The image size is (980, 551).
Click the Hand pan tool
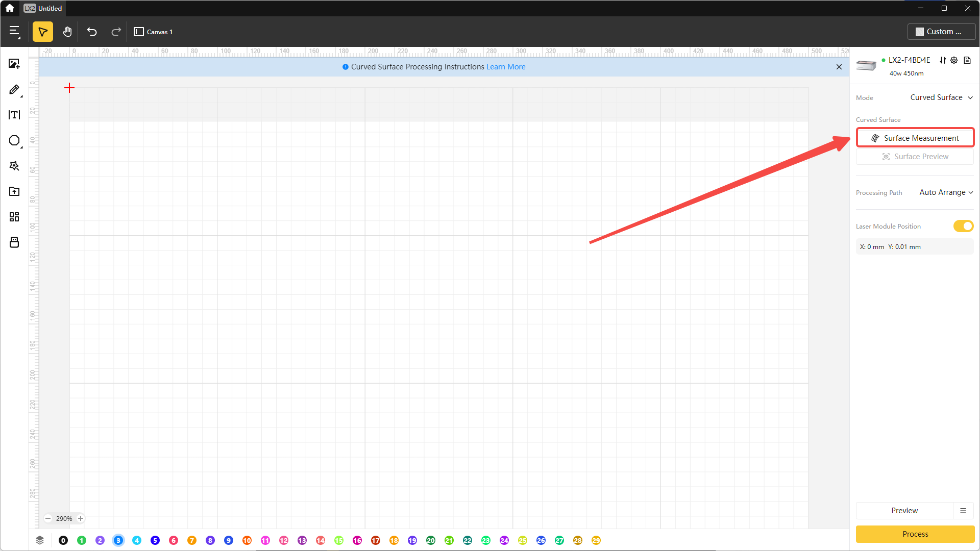pos(67,32)
